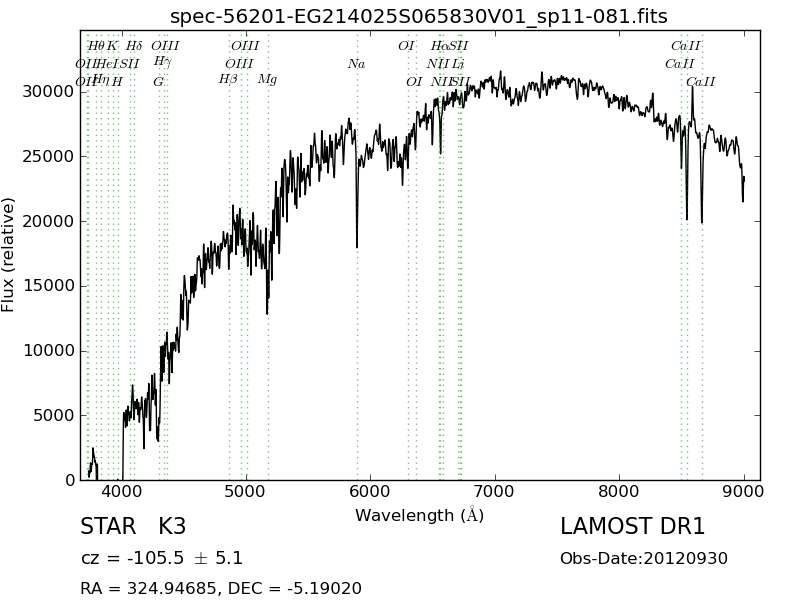Click the '15000' flux axis tick label
The height and width of the screenshot is (600, 800).
coord(48,286)
